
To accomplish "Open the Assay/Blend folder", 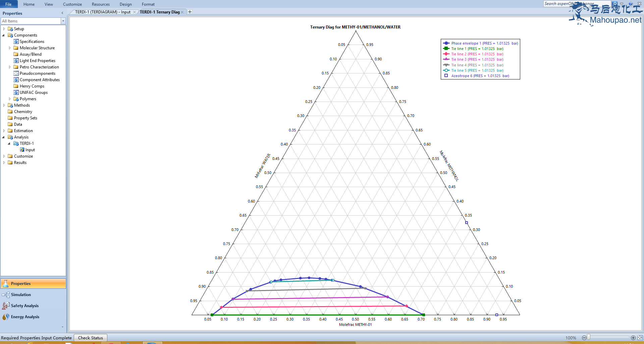I will tap(28, 54).
